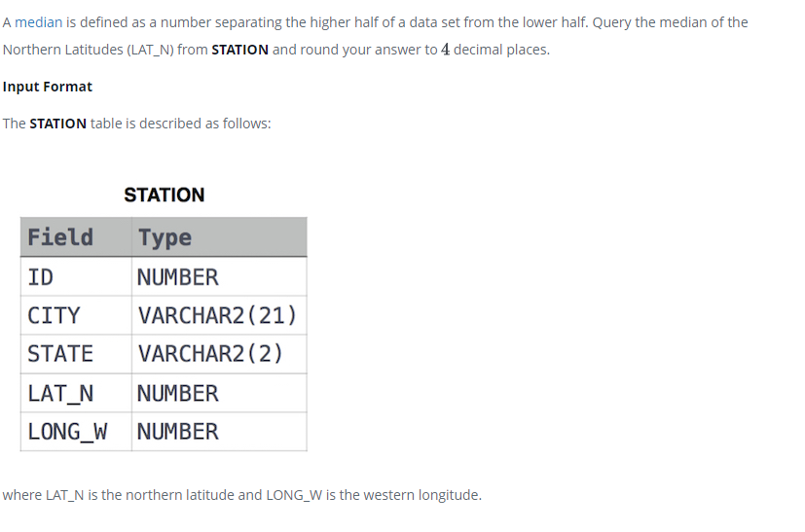This screenshot has width=805, height=532.
Task: Click the VARCHAR2(2) type cell
Action: 219,354
